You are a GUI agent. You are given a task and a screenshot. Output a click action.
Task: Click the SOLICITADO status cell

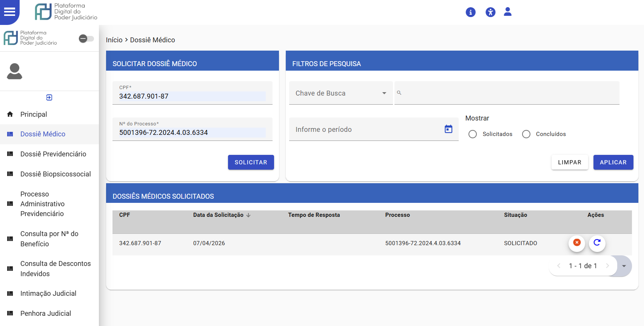coord(521,243)
